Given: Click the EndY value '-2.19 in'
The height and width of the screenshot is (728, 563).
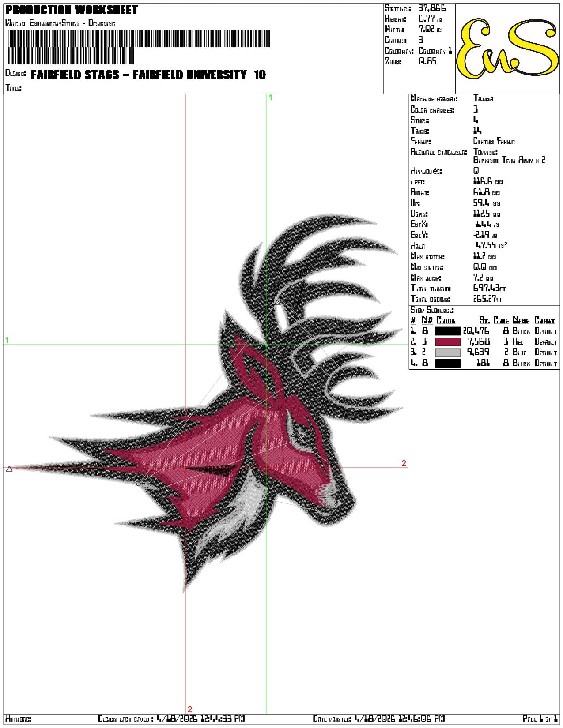Looking at the screenshot, I should [x=485, y=235].
